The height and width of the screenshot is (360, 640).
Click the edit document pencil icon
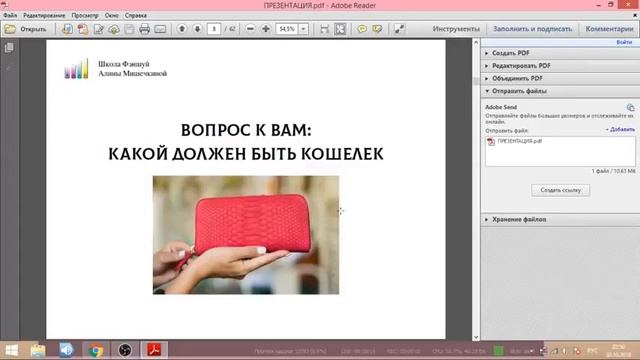(99, 29)
